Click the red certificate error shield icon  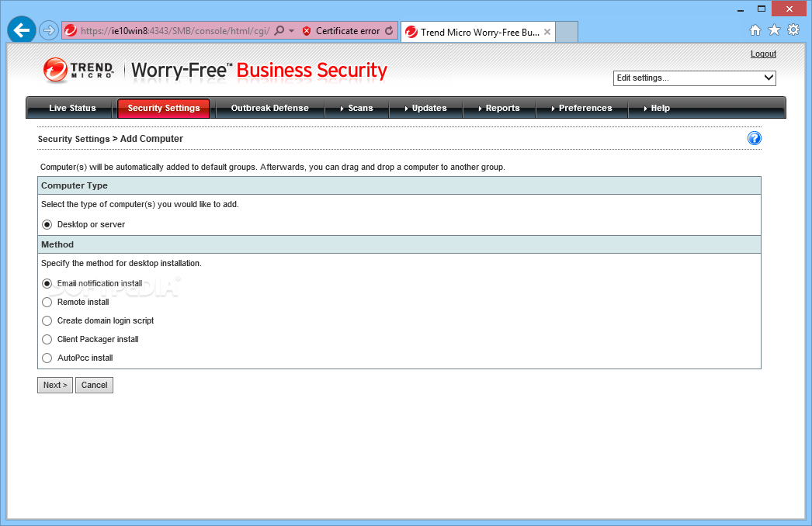tap(307, 31)
